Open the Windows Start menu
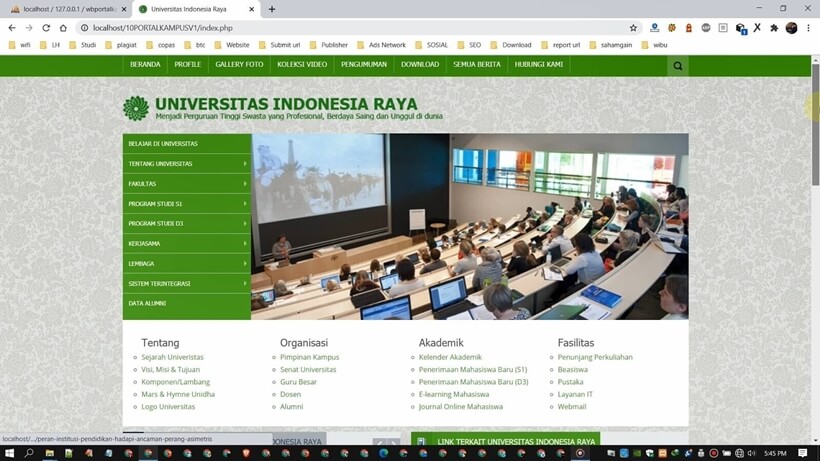 click(9, 453)
